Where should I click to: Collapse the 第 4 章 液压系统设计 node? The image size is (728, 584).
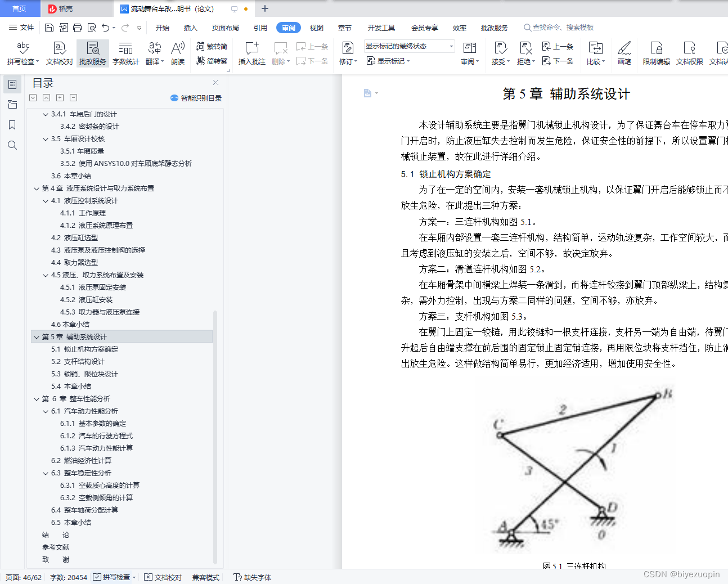[x=37, y=188]
